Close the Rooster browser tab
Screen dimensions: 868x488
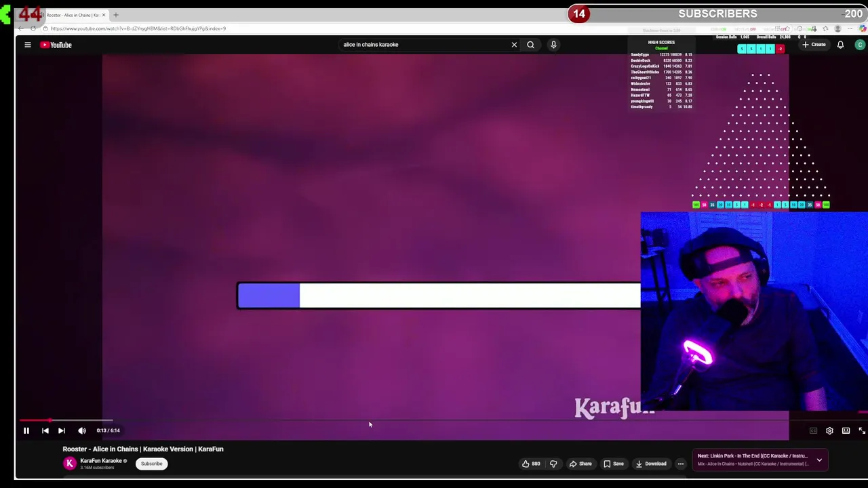point(104,15)
